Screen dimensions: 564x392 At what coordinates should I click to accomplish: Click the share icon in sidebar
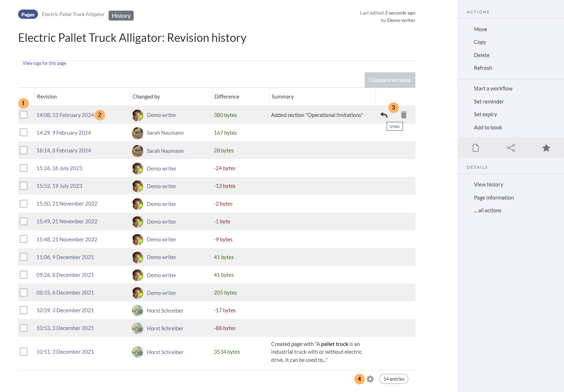tap(511, 148)
